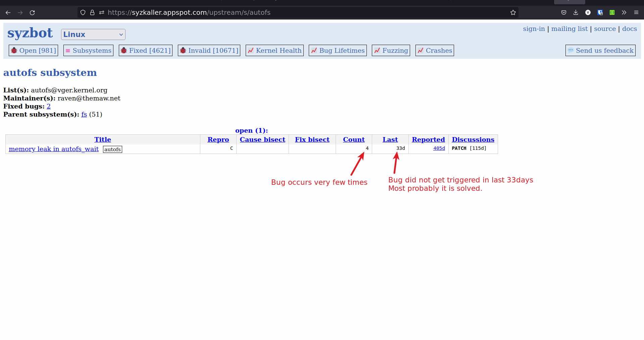Open the memory leak in autofs_wait bug

click(x=54, y=149)
